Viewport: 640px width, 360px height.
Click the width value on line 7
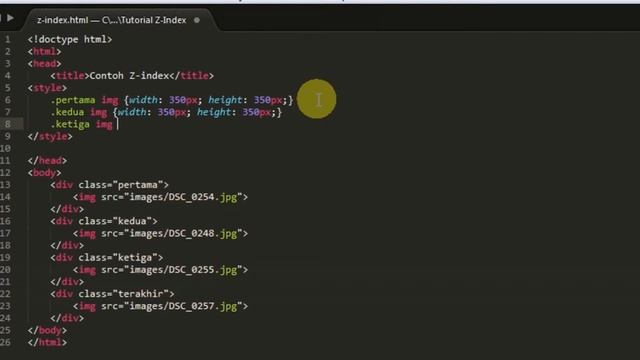coord(172,112)
